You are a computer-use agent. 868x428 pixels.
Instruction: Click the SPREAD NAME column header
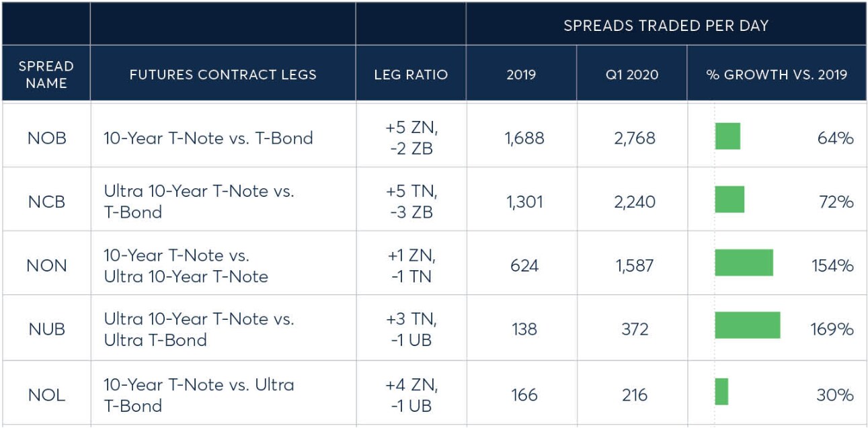(46, 75)
